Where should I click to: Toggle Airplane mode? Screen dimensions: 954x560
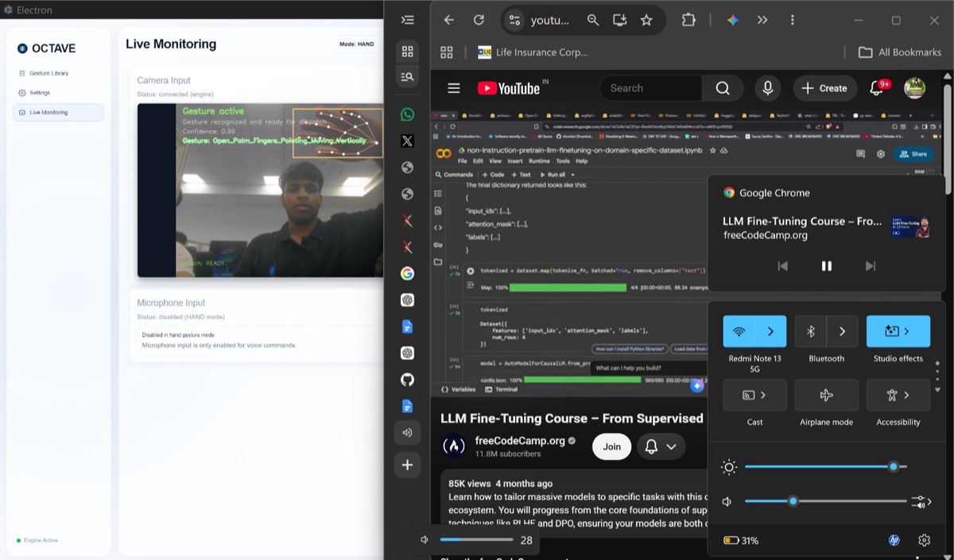click(x=827, y=395)
